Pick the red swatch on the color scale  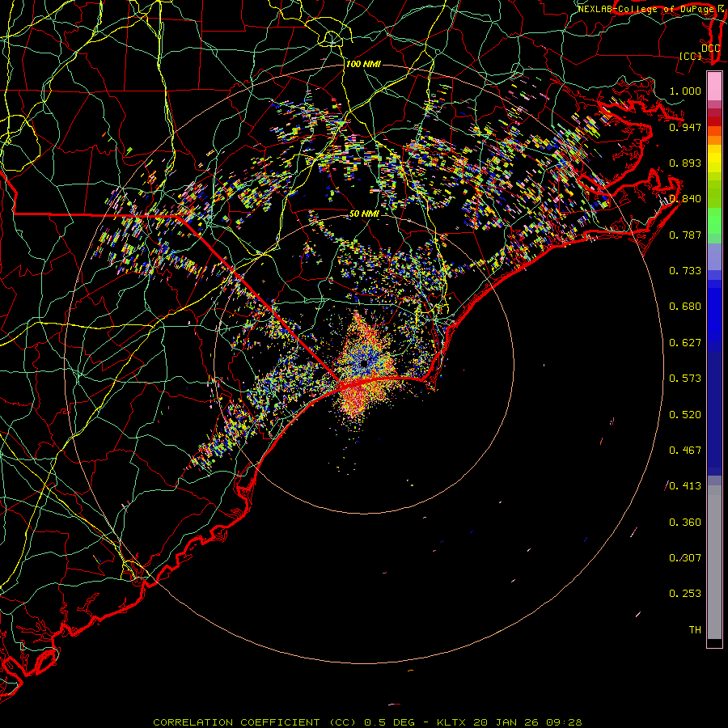pyautogui.click(x=714, y=121)
